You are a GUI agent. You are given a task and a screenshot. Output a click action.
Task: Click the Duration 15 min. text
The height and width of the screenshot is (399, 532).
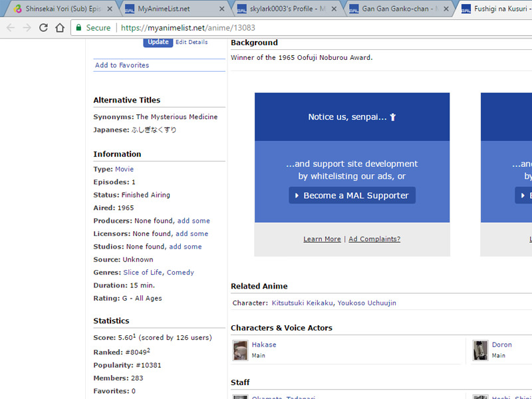124,285
